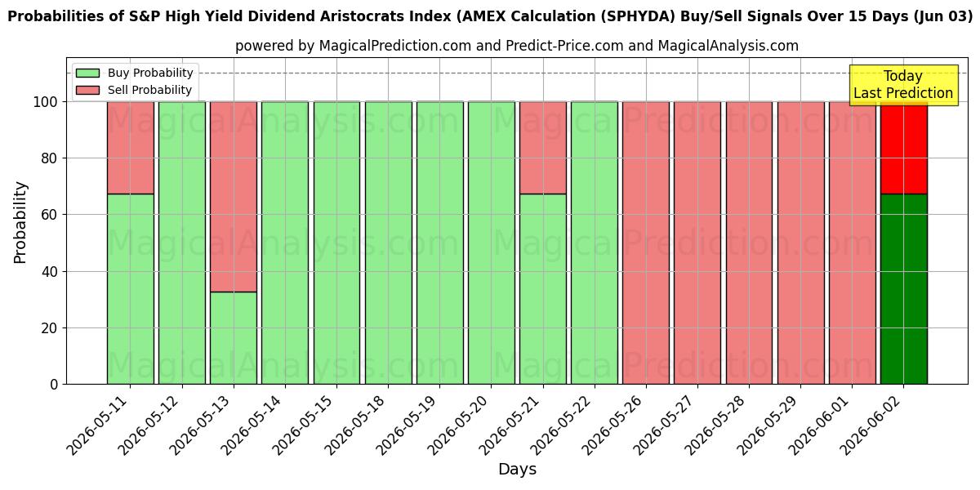980x490 pixels.
Task: Click the 'Probability' y-axis label
Action: click(20, 221)
